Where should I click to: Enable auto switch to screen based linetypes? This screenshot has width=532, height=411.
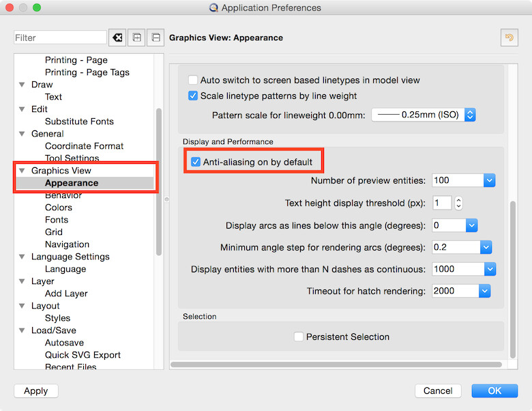193,80
